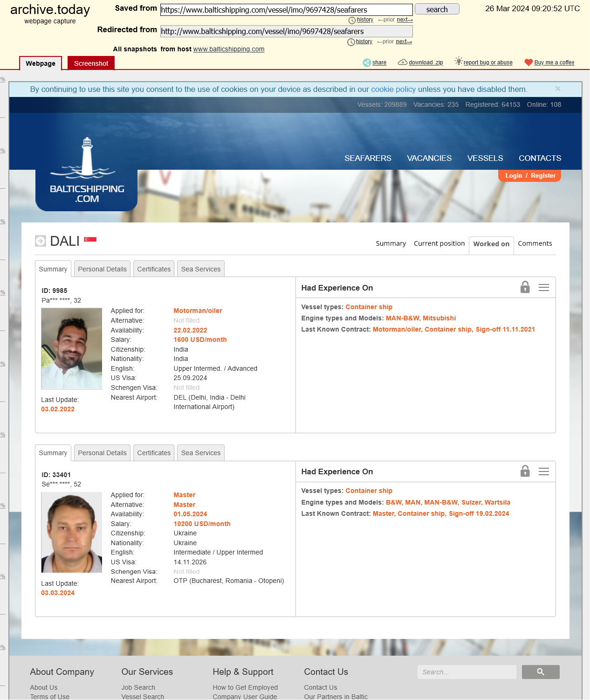Click the Saved from URL input field

pos(287,10)
